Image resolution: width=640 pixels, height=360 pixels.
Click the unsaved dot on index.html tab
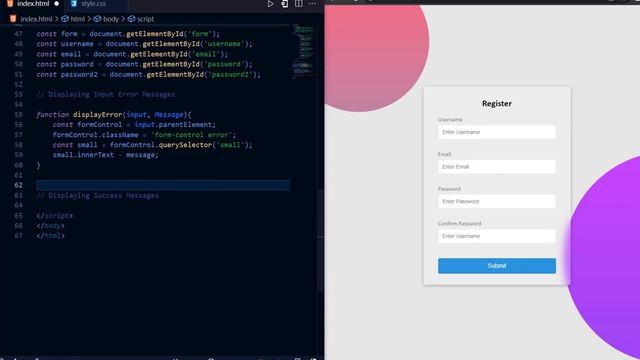pos(56,4)
